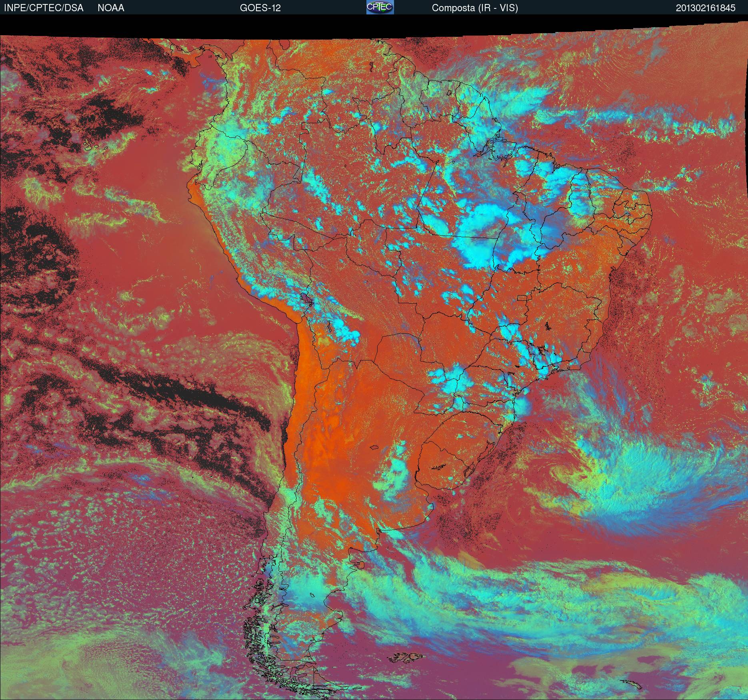Click Lake Titicaca outline on Peru-Bolivia border

(306, 299)
